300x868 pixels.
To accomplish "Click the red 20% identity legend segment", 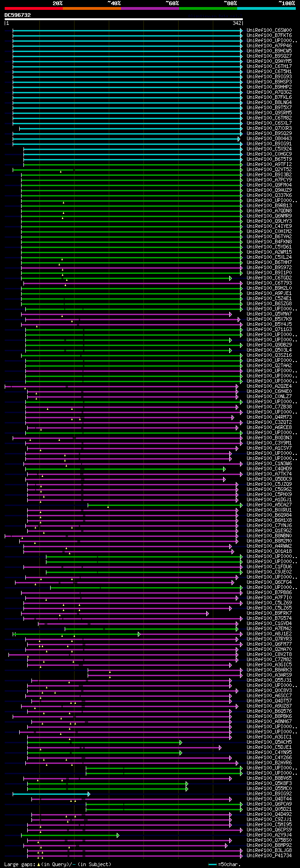I will click(34, 8).
